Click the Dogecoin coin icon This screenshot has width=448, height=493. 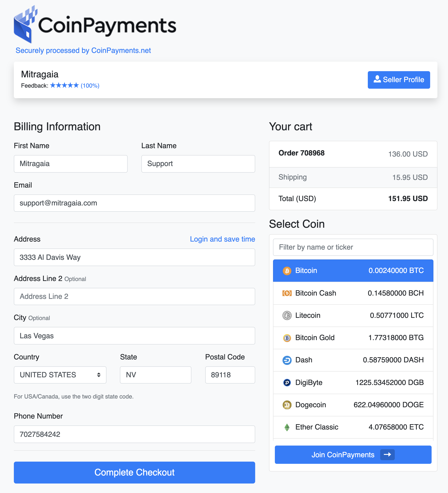tap(287, 405)
